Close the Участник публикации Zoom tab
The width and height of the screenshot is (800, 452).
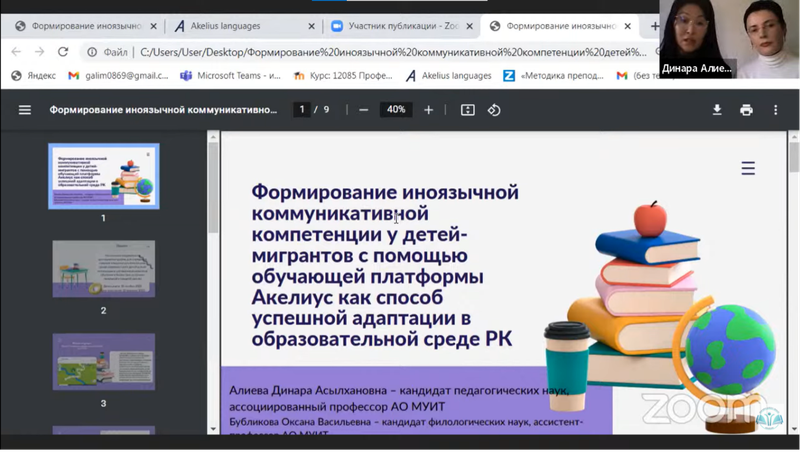point(469,26)
